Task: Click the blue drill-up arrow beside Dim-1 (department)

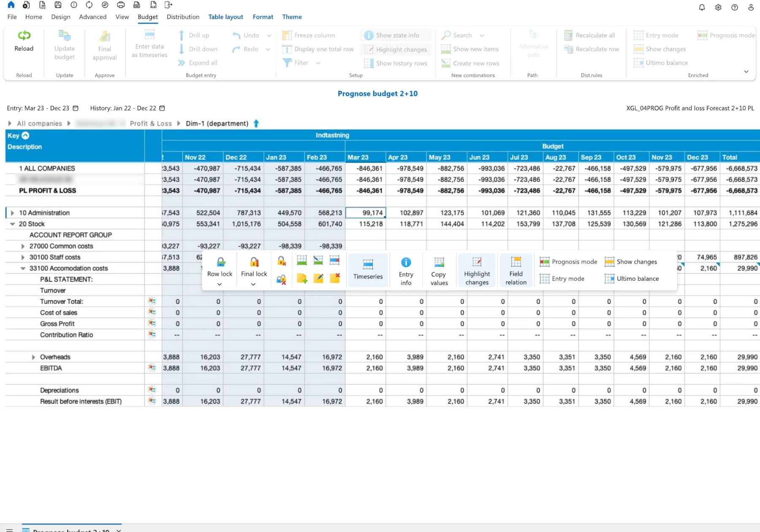Action: (x=256, y=123)
